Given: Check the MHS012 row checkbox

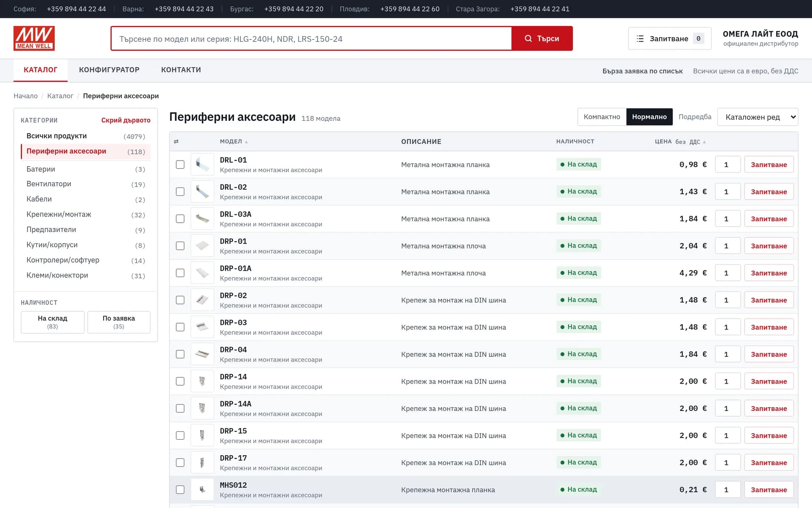Looking at the screenshot, I should point(180,490).
